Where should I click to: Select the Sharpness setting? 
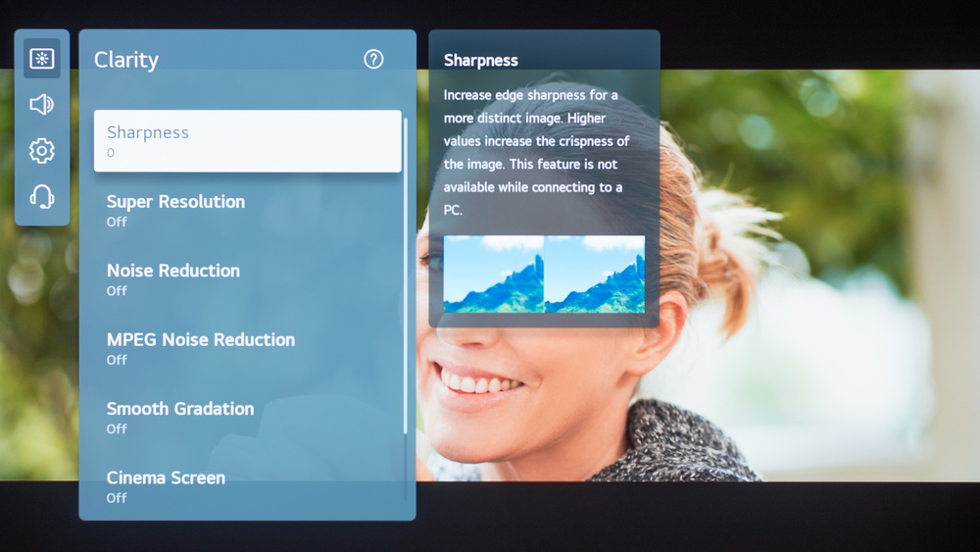[x=247, y=141]
